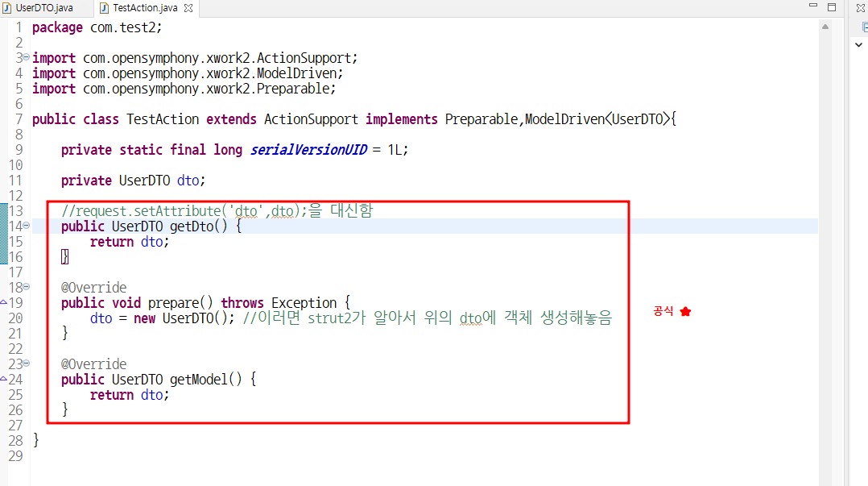Click line number 11 in the gutter
The width and height of the screenshot is (868, 486).
click(x=15, y=181)
